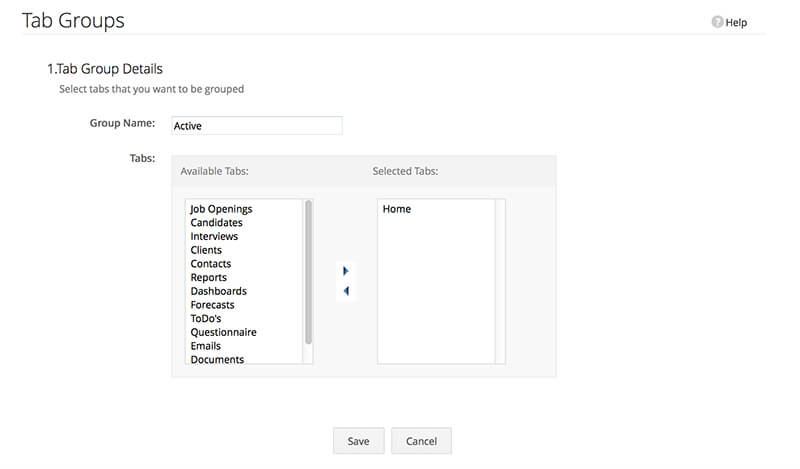Screen dimensions: 800x469
Task: Save the tab group
Action: point(359,441)
